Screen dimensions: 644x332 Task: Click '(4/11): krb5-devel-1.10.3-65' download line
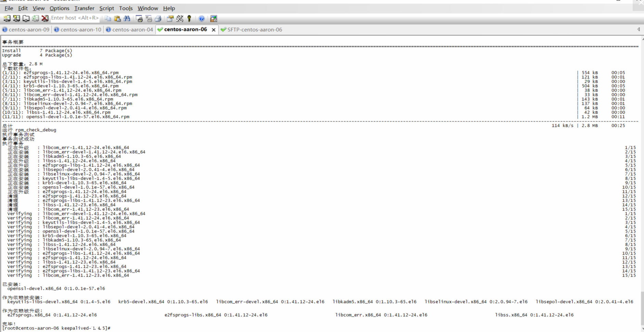pos(61,86)
